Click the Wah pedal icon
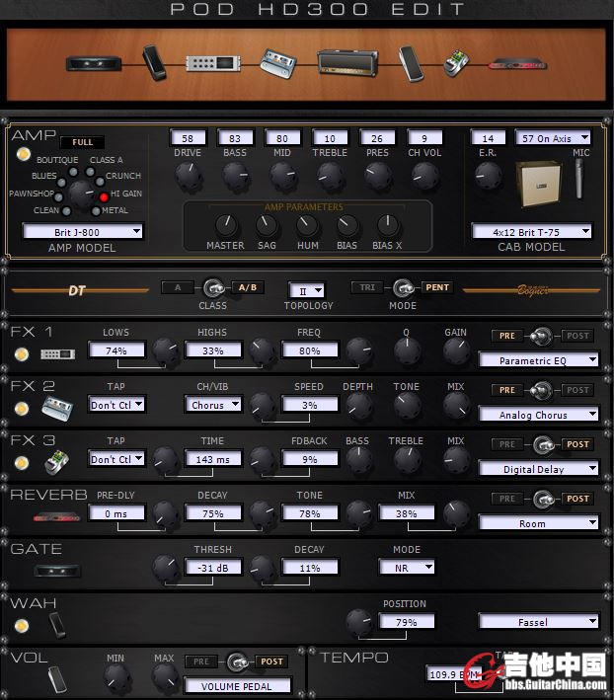The width and height of the screenshot is (614, 700). (x=57, y=625)
